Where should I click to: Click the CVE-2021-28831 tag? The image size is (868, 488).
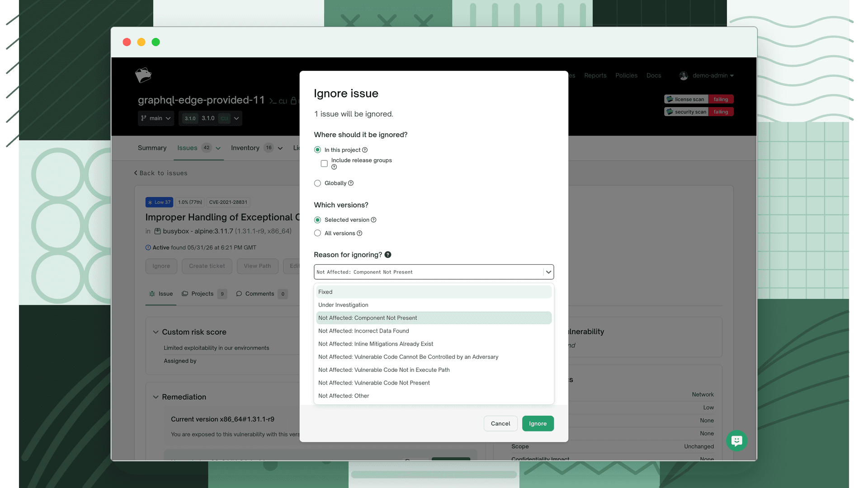228,202
